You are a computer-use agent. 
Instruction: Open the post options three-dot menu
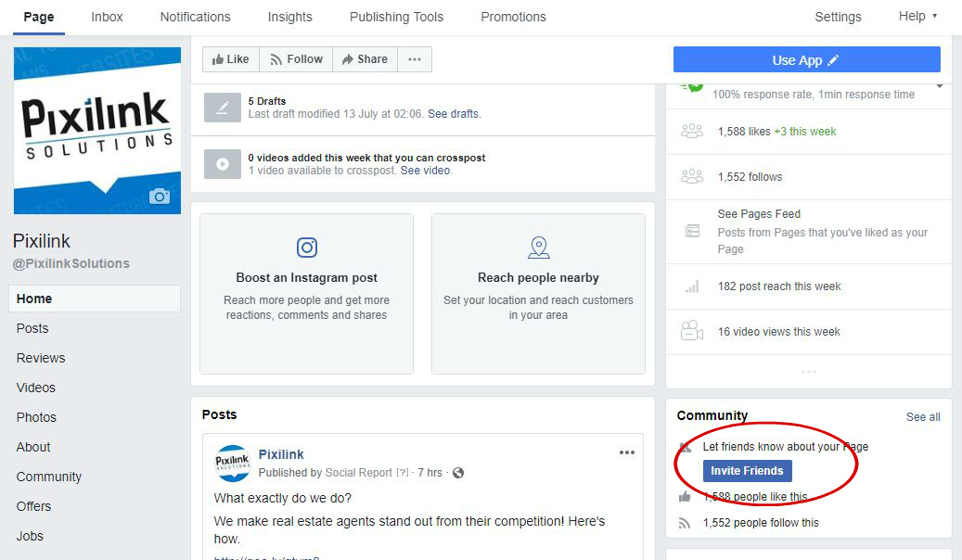pos(626,452)
